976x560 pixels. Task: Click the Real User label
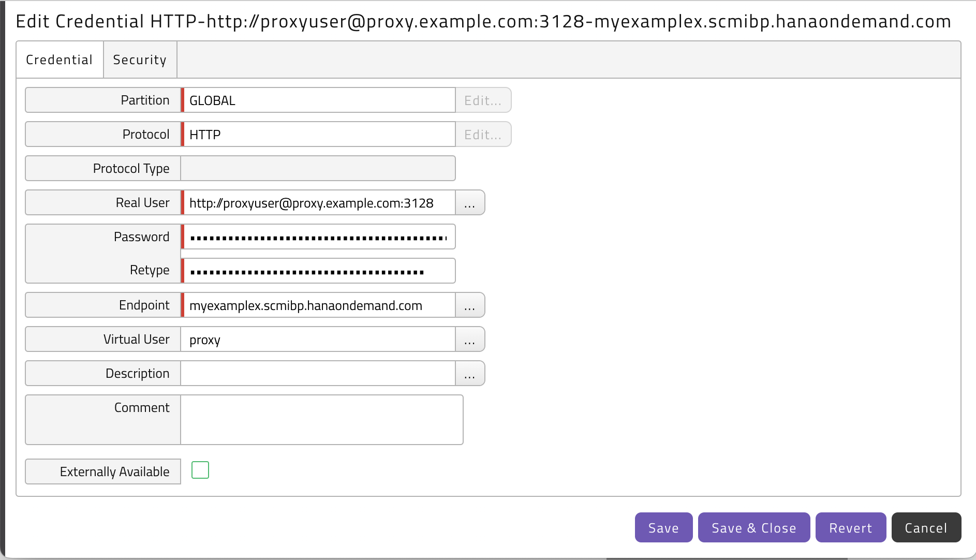coord(142,202)
